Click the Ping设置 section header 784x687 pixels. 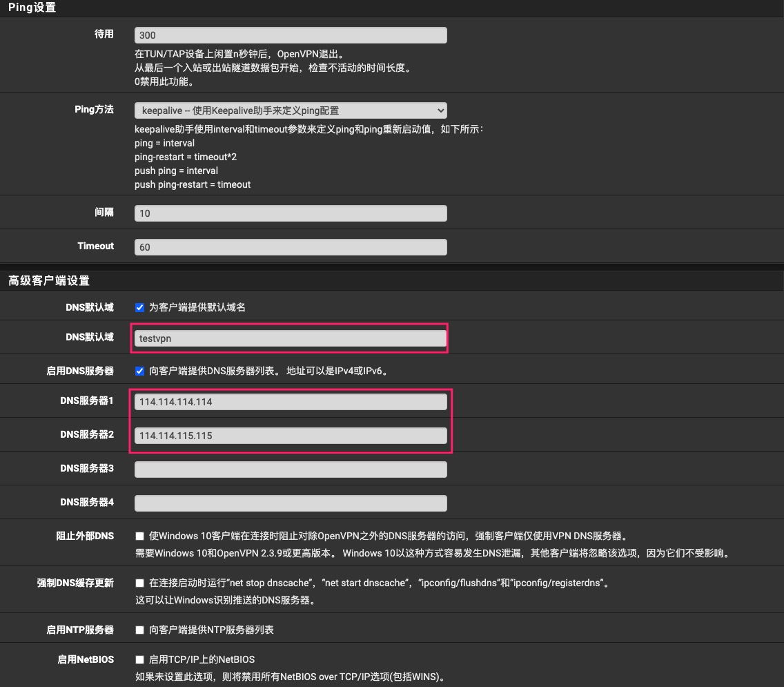click(x=32, y=8)
